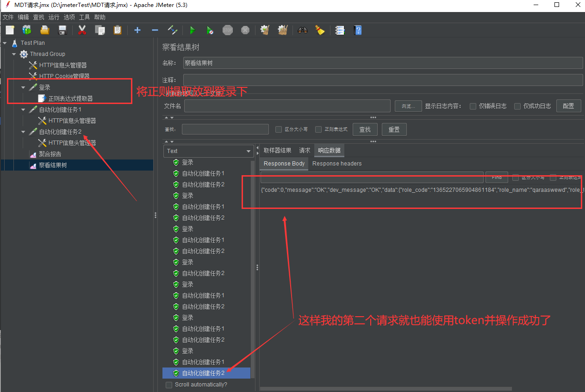The height and width of the screenshot is (392, 585).
Task: Collapse the 自动化创建任务2 tree node
Action: point(23,132)
